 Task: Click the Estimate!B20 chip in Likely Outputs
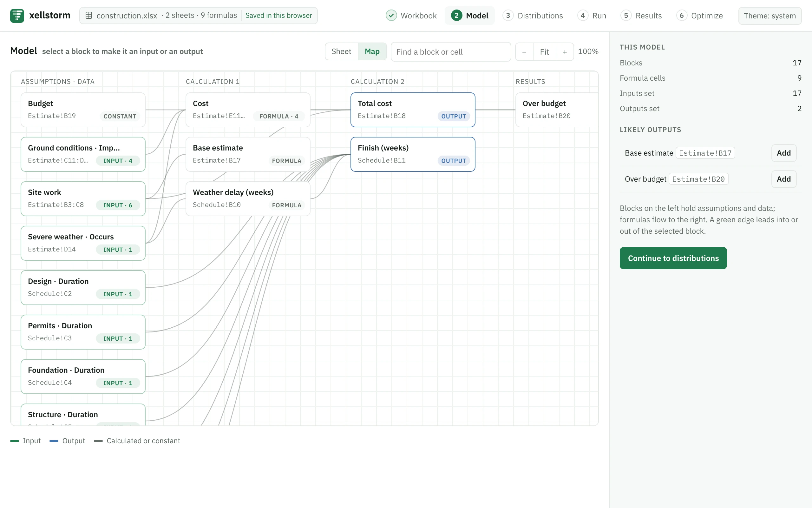click(698, 179)
